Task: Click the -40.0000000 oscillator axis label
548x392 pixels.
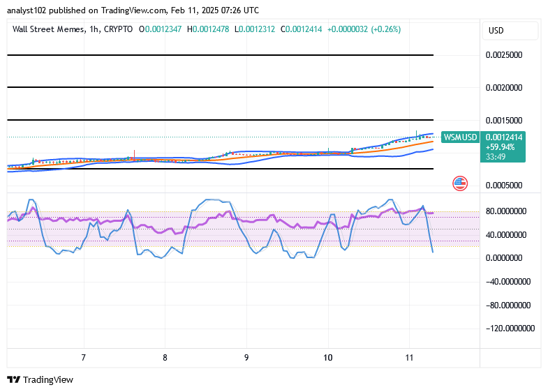Action: [x=508, y=282]
